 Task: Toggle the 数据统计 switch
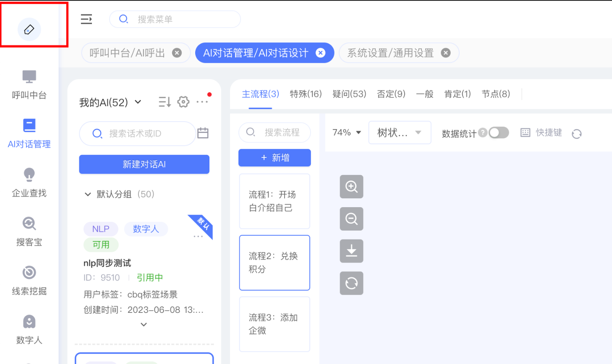tap(499, 133)
